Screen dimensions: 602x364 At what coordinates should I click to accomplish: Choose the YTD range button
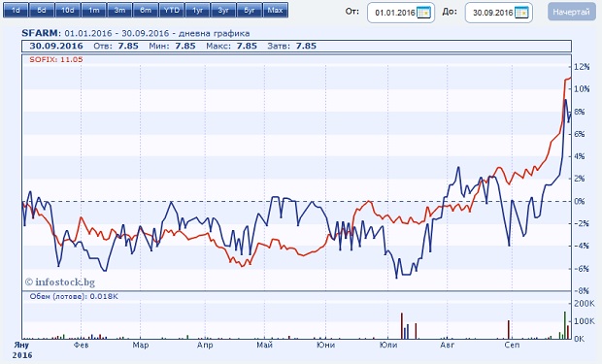(172, 11)
